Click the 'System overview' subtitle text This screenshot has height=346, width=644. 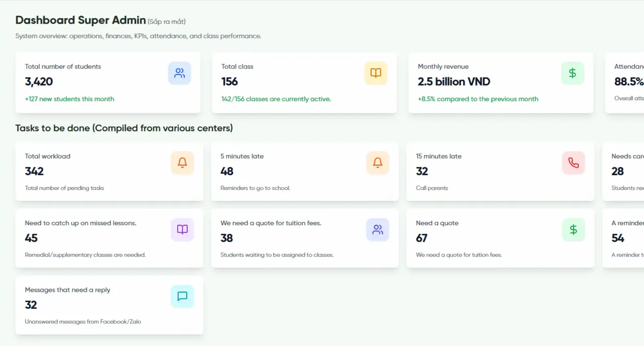pos(138,36)
